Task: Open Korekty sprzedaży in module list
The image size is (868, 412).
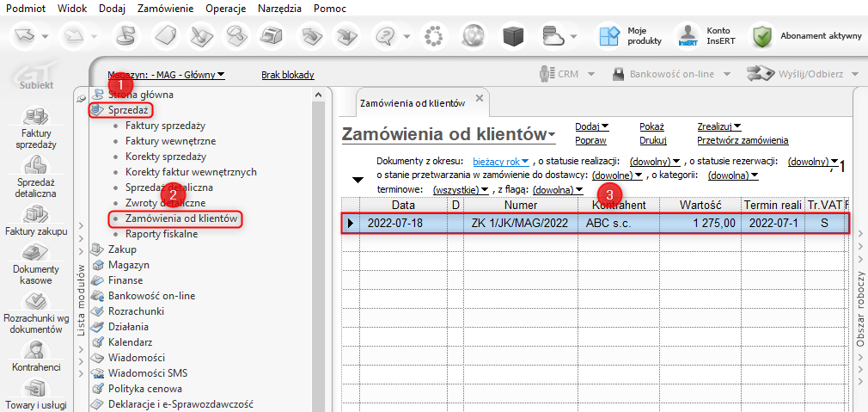Action: pyautogui.click(x=166, y=157)
